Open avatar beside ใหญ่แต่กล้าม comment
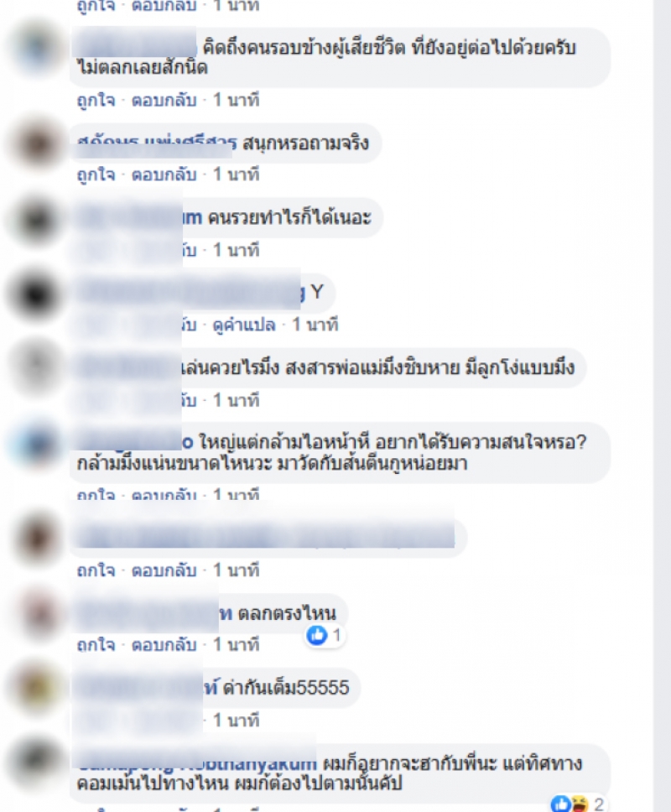 point(36,444)
